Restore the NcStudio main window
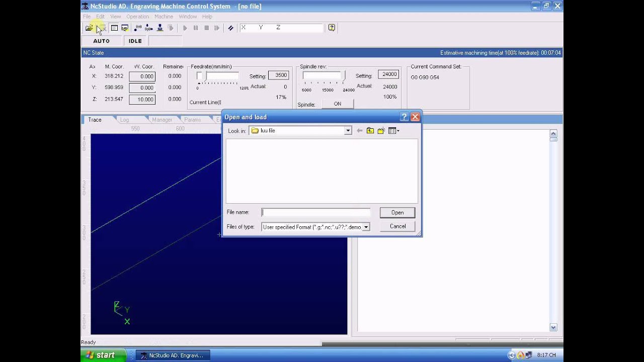The image size is (644, 362). 546,6
